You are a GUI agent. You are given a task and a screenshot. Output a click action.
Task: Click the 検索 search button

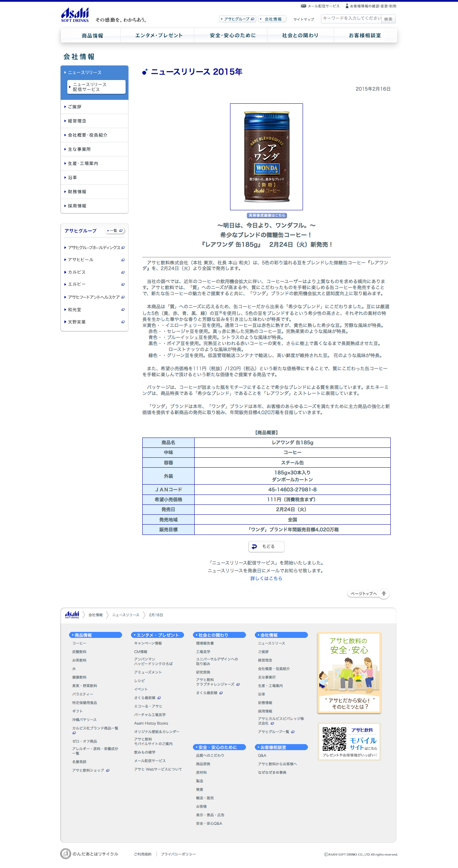[388, 19]
